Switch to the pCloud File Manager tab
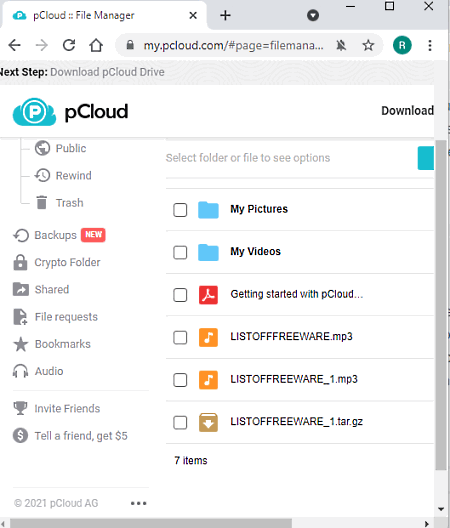 pos(104,15)
